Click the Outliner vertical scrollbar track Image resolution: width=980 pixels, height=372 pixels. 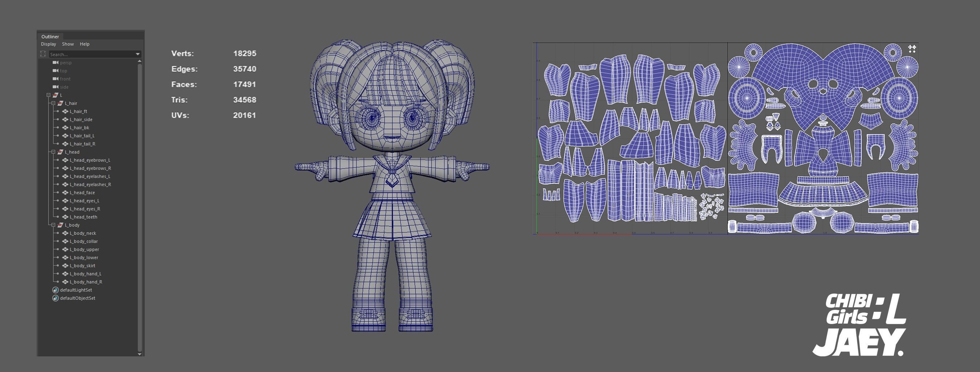140,207
